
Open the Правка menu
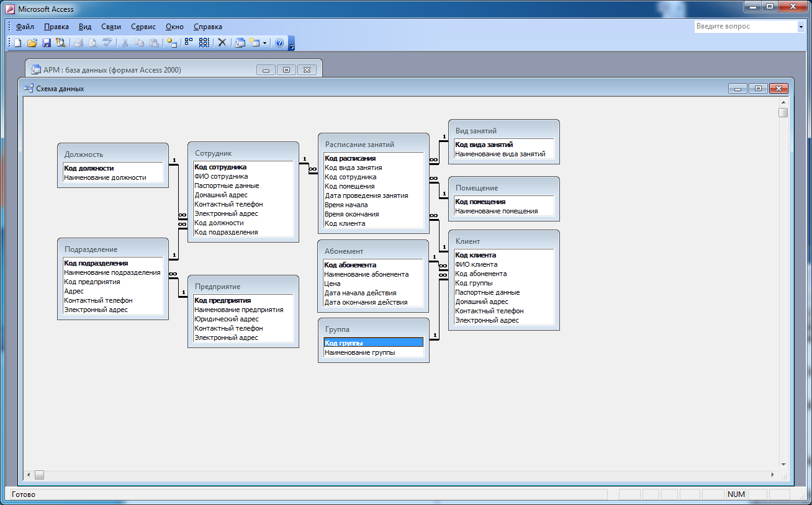56,27
